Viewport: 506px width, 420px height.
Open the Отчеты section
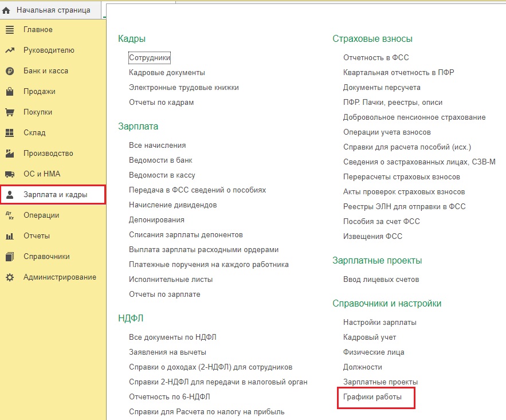pos(37,236)
